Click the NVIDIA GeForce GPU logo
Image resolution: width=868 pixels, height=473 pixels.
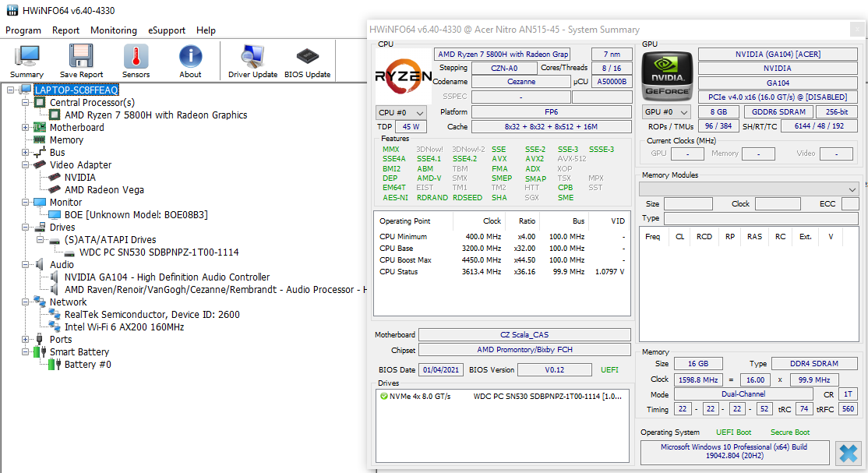tap(667, 76)
